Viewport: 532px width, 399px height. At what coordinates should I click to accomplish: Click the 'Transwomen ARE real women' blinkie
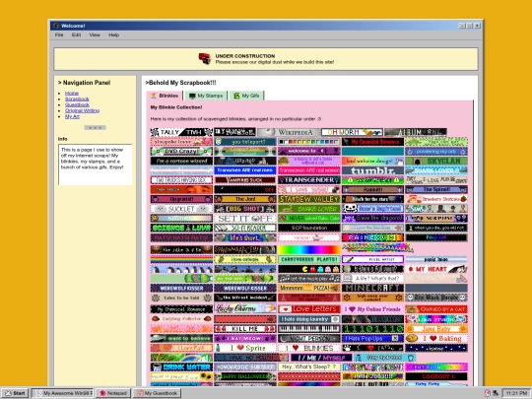tap(308, 170)
